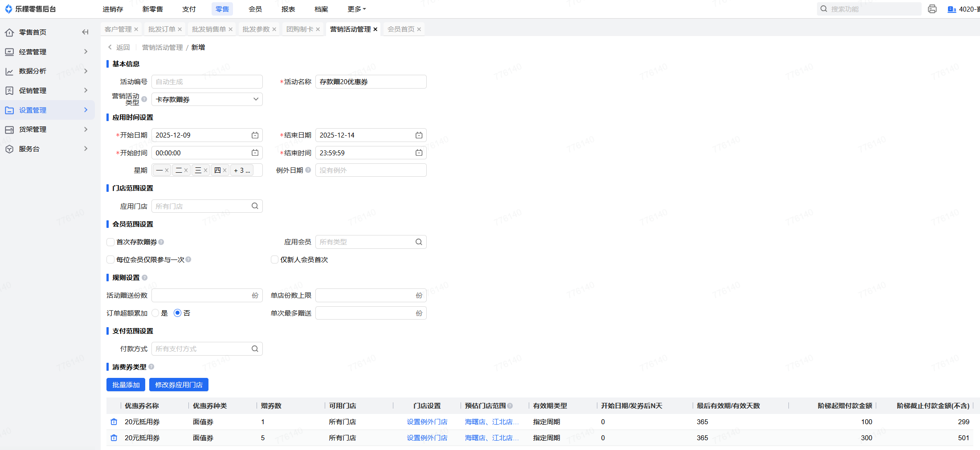This screenshot has width=980, height=450.
Task: Open the 支付 top menu
Action: click(189, 9)
